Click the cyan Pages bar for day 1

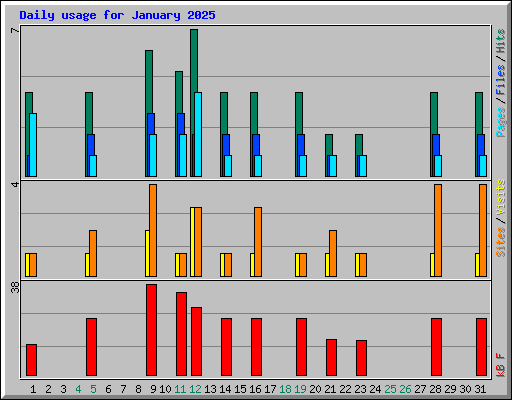[x=33, y=145]
